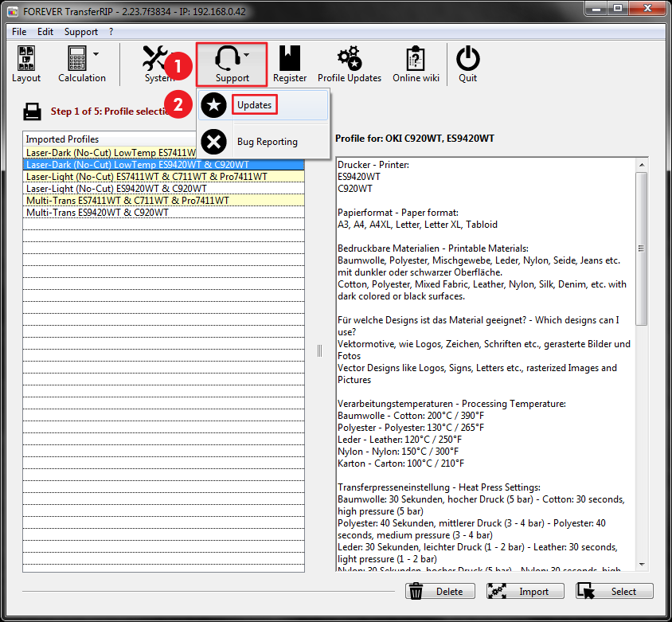This screenshot has height=622, width=672.
Task: Click the 'Papierformat - Paper format:' line
Action: point(398,213)
